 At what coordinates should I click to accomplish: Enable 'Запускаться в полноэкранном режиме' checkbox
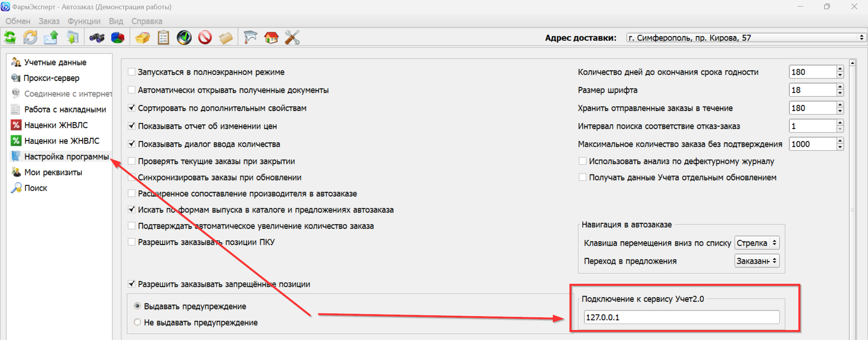[x=132, y=72]
